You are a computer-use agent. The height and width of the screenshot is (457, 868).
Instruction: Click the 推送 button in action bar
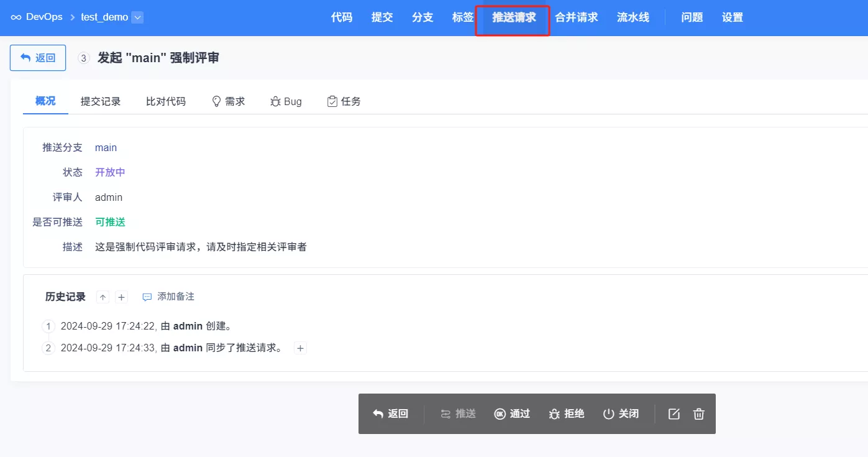458,413
